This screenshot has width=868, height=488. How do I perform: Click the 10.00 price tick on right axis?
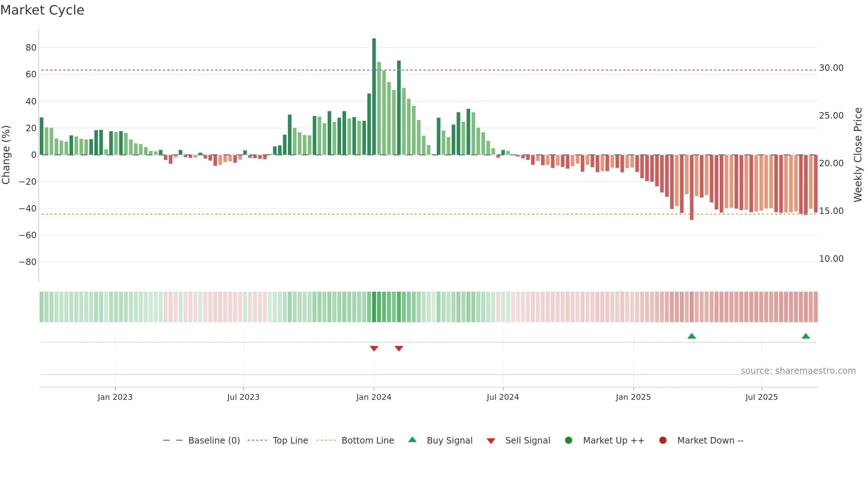click(831, 258)
